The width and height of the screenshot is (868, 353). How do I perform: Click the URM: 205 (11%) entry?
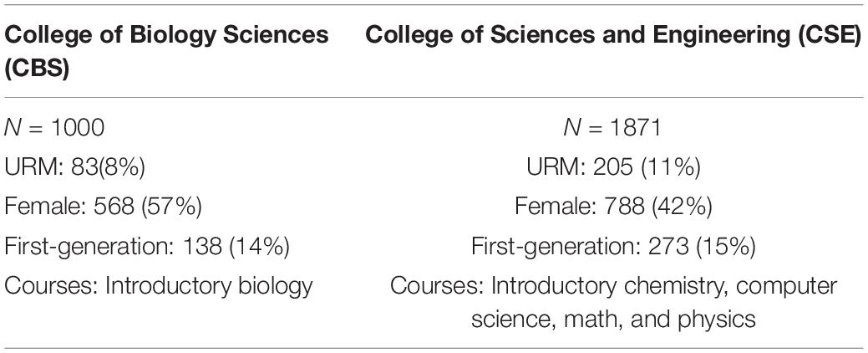tap(613, 168)
